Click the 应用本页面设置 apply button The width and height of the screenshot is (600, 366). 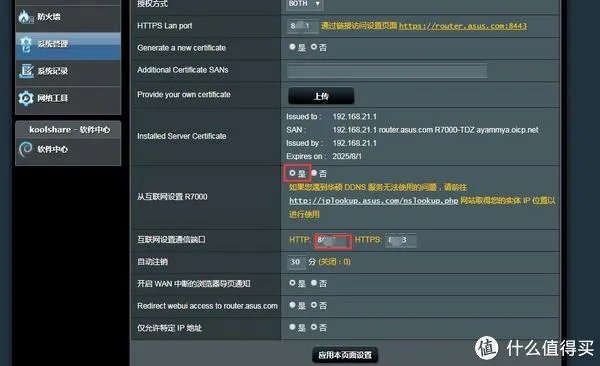(x=345, y=355)
